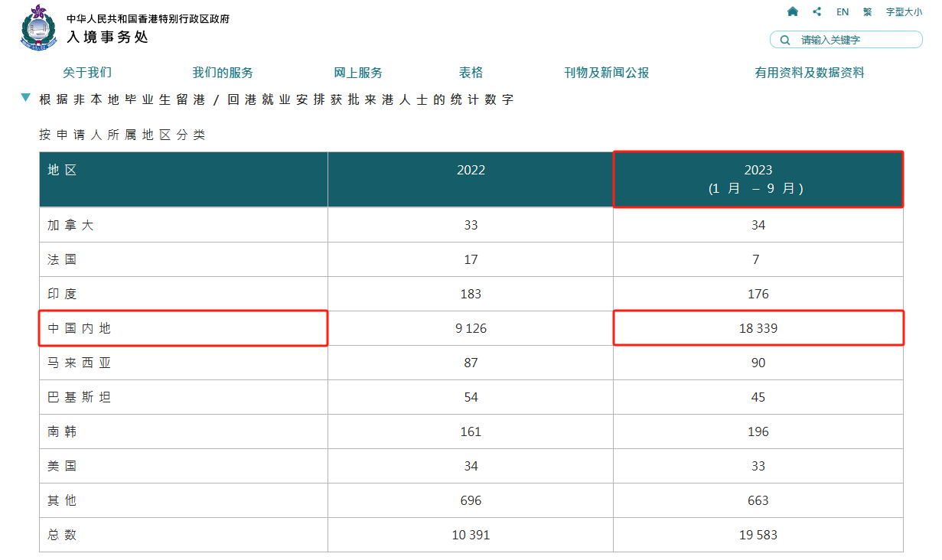Click the 中国内地 row label
Image resolution: width=942 pixels, height=560 pixels.
click(80, 328)
